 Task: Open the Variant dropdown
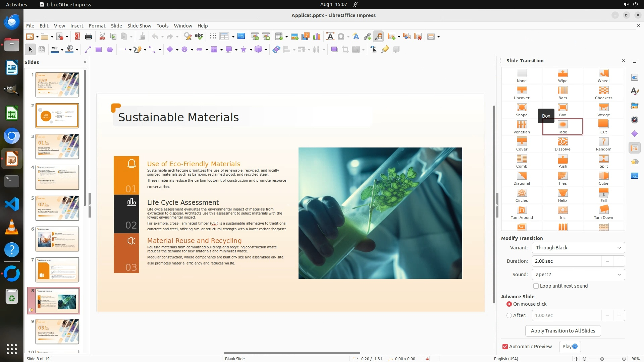[x=578, y=248]
